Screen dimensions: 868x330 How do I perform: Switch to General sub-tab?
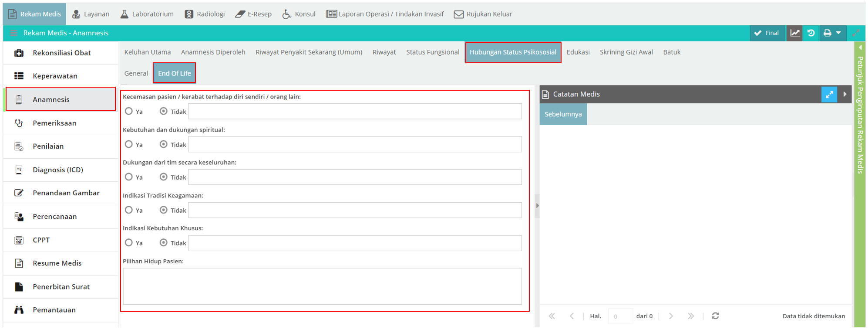coord(136,73)
